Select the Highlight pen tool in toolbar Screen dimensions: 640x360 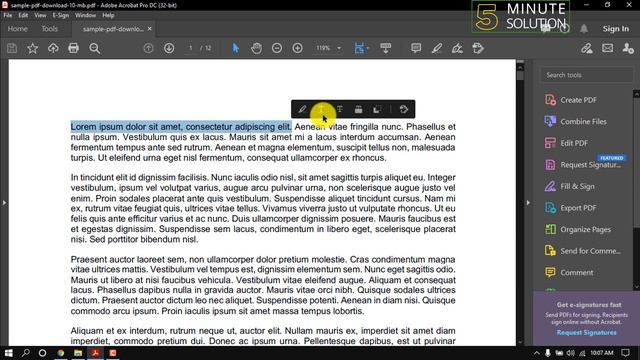(x=437, y=48)
